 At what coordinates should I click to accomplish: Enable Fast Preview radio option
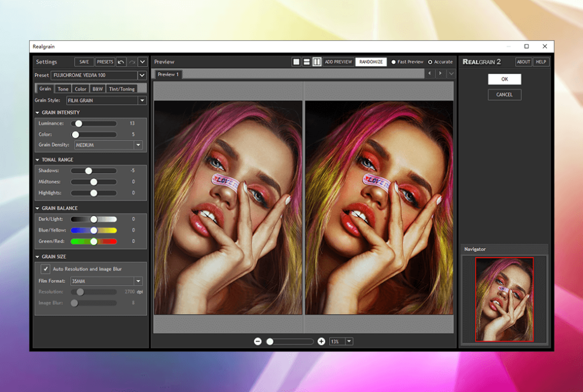pos(393,62)
